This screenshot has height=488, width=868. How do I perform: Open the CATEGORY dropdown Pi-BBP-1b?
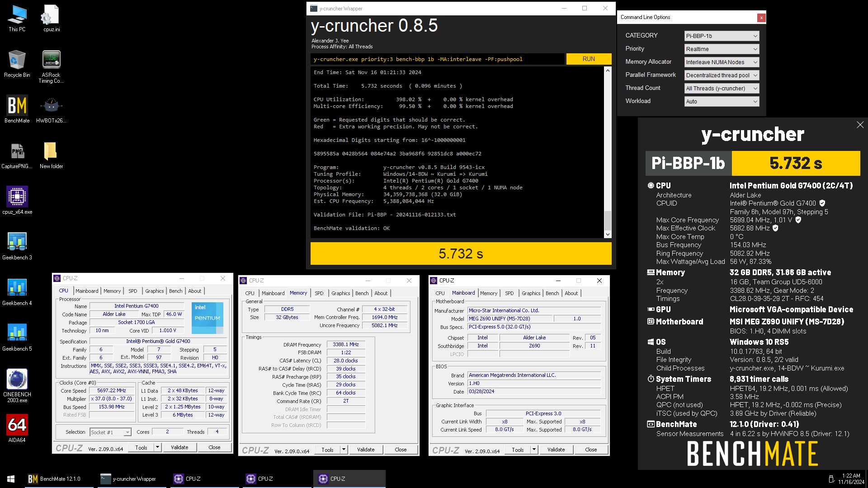pos(722,36)
